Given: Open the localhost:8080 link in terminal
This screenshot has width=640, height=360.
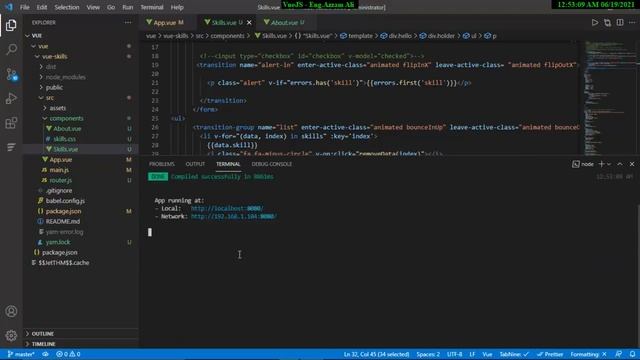Looking at the screenshot, I should (x=227, y=208).
